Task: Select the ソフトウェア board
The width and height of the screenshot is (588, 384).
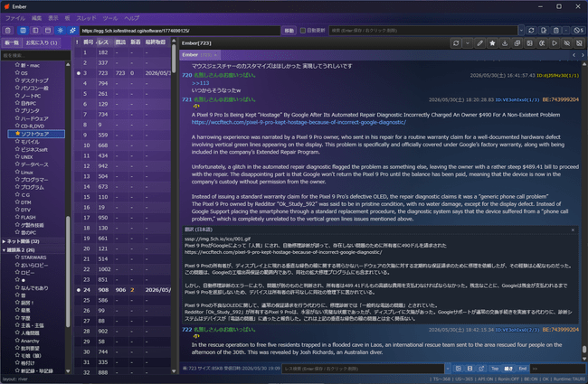Action: (x=36, y=134)
